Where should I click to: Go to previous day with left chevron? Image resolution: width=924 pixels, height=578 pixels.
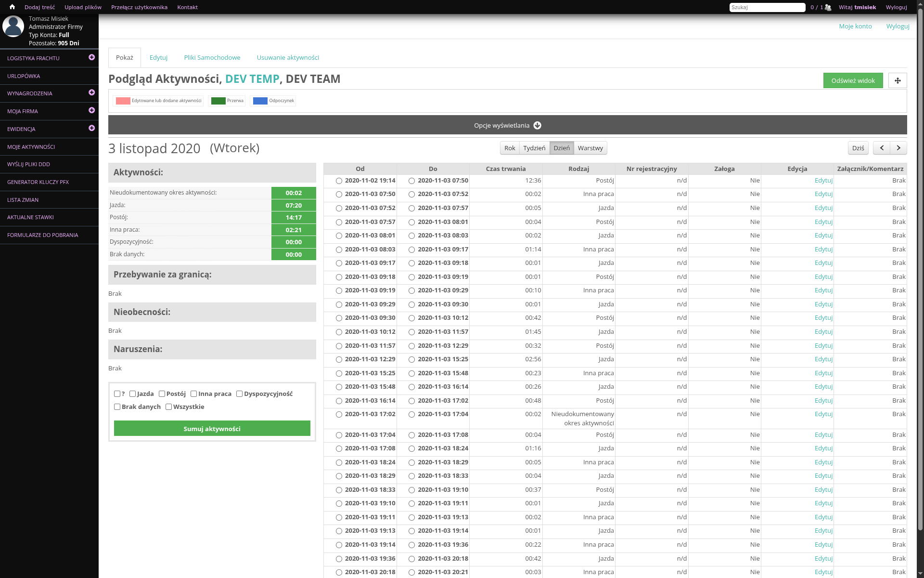click(881, 148)
